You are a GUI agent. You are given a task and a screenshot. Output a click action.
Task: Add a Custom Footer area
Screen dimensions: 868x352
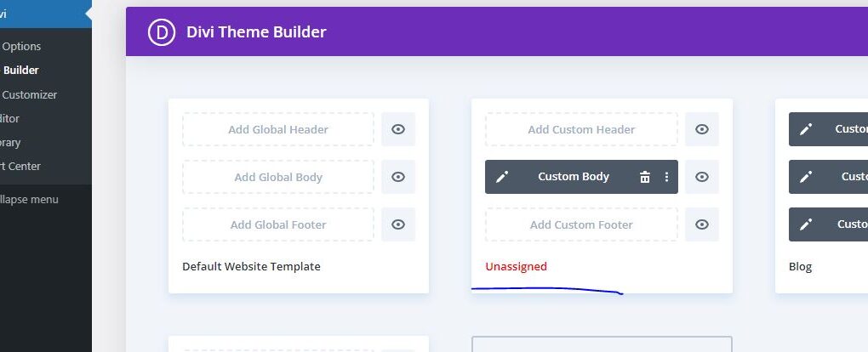click(x=581, y=224)
